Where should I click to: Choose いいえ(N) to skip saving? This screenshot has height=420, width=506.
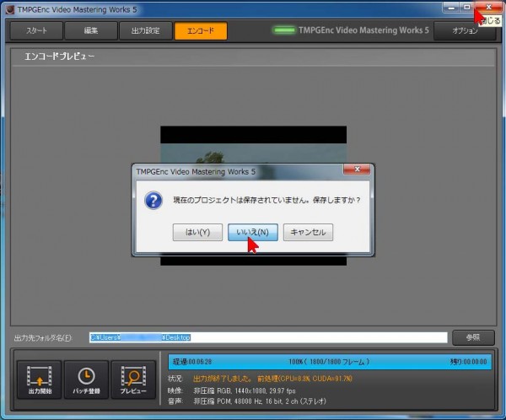[x=252, y=232]
